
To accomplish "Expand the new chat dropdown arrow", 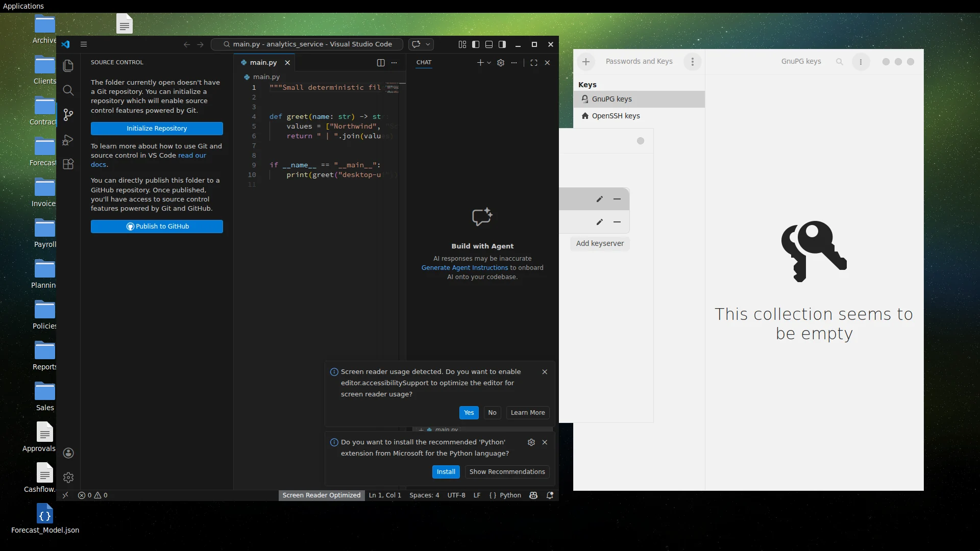I will click(489, 63).
